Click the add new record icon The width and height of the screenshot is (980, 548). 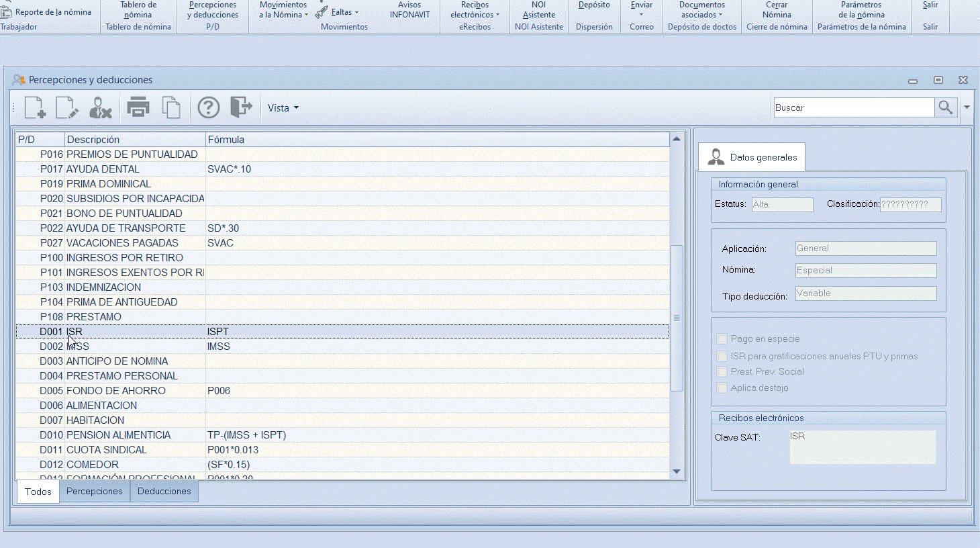click(35, 107)
